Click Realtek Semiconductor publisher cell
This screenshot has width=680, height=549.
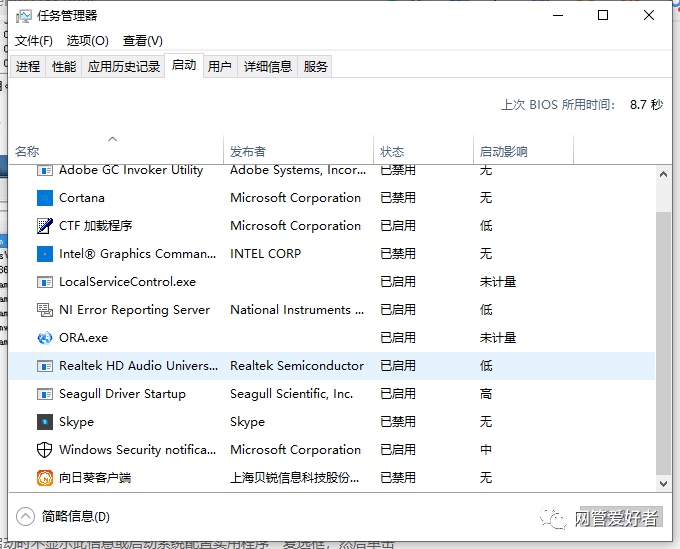click(x=297, y=366)
